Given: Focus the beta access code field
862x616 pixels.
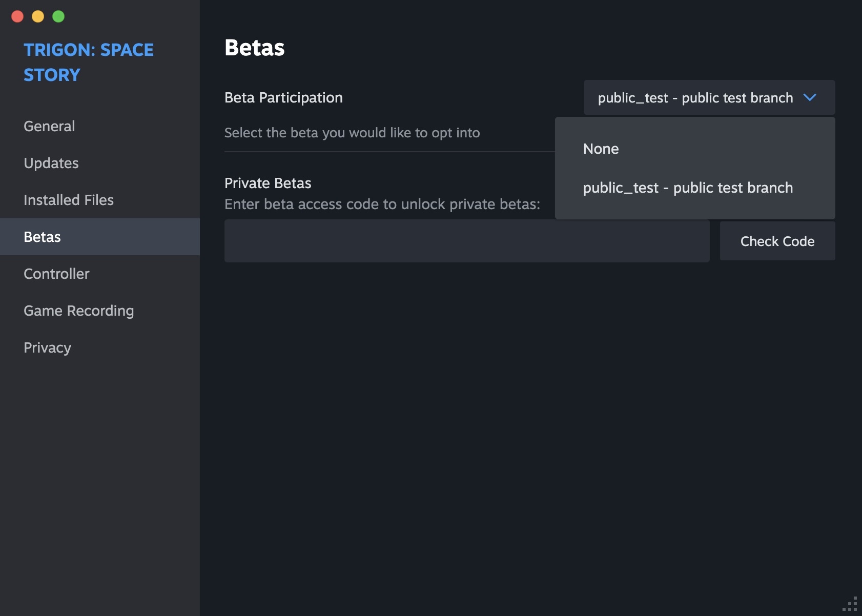Looking at the screenshot, I should tap(466, 241).
